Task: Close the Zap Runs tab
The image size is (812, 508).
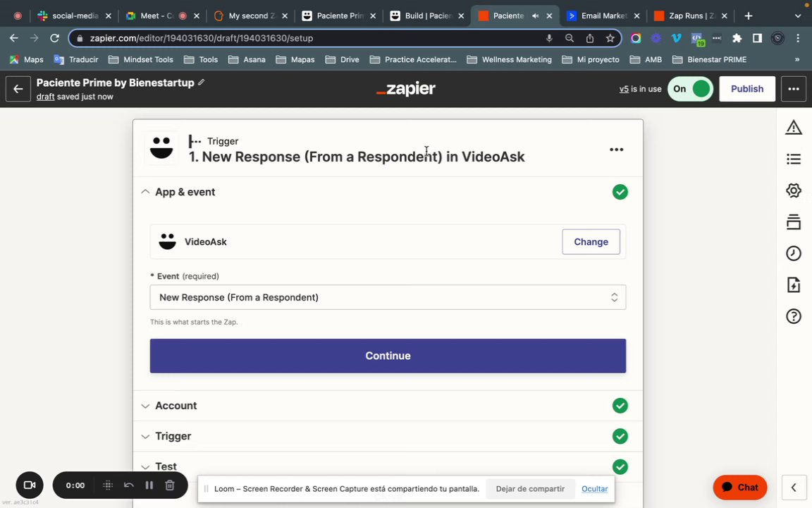Action: [x=724, y=16]
